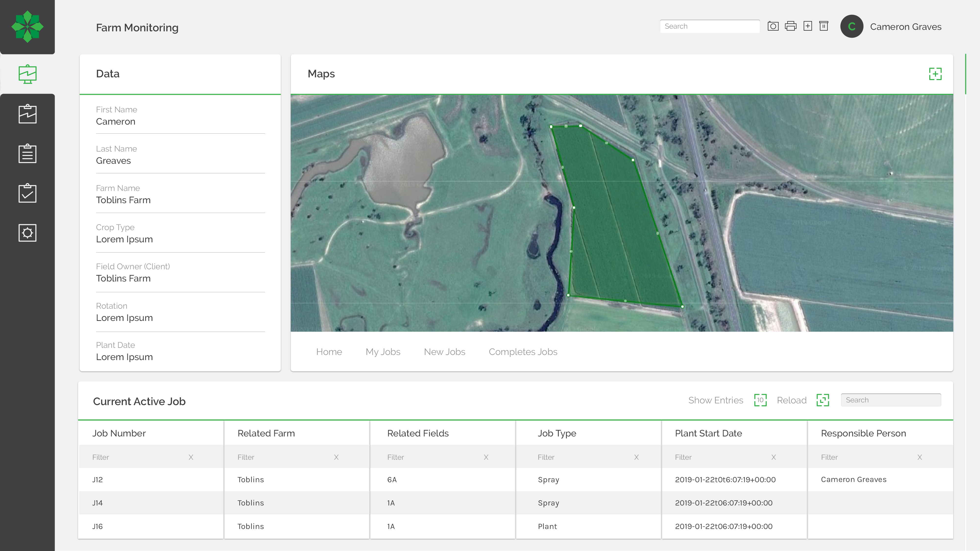Image resolution: width=980 pixels, height=551 pixels.
Task: Click the printer icon in header
Action: pyautogui.click(x=791, y=26)
